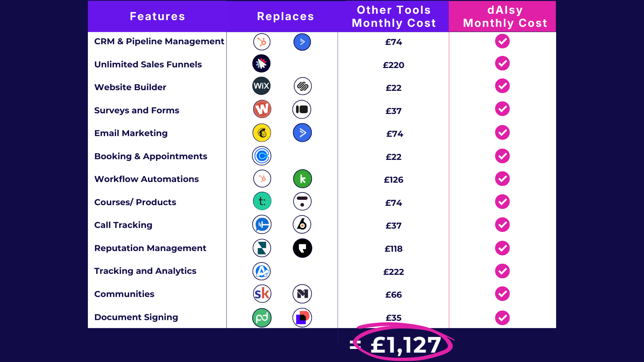Screen dimensions: 644x362
Task: Click the checkmark for CRM & Pipeline Management
Action: pos(502,41)
